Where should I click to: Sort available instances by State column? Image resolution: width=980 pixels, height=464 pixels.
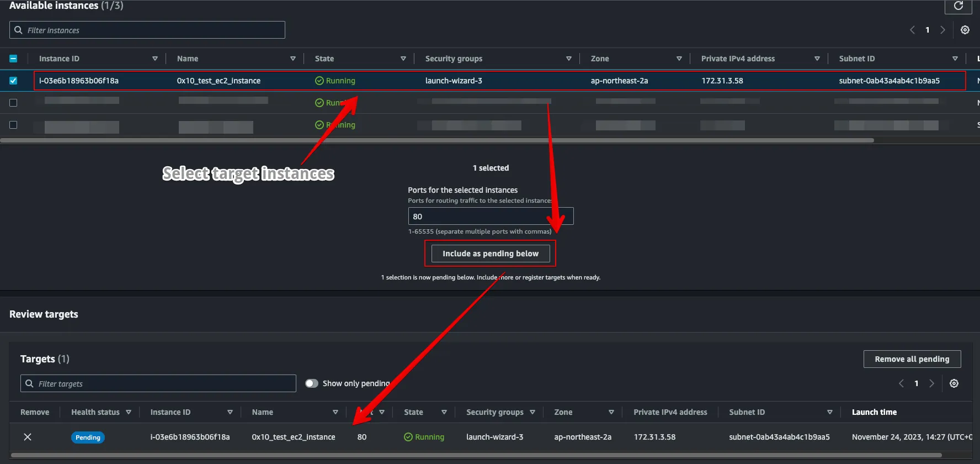click(x=403, y=59)
